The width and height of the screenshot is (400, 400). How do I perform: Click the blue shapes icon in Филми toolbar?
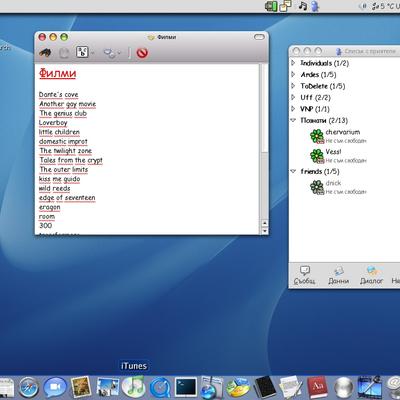(109, 53)
